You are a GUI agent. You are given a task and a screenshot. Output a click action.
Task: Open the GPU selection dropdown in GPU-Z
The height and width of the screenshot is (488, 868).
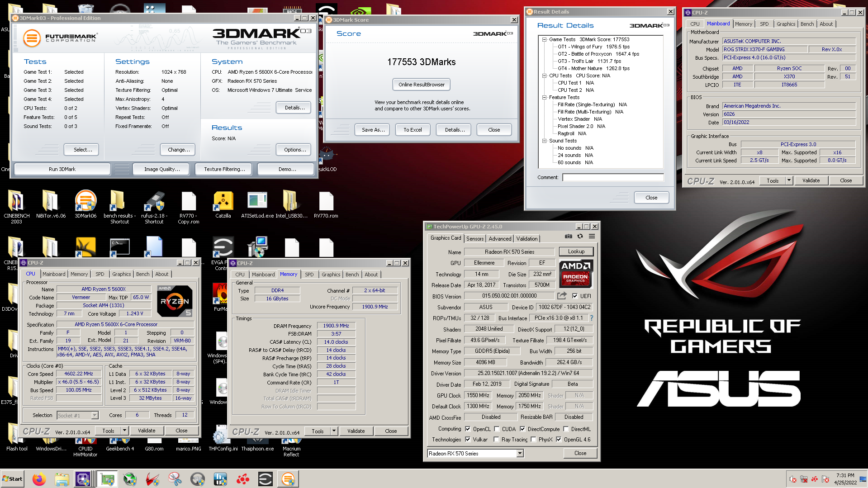[520, 453]
